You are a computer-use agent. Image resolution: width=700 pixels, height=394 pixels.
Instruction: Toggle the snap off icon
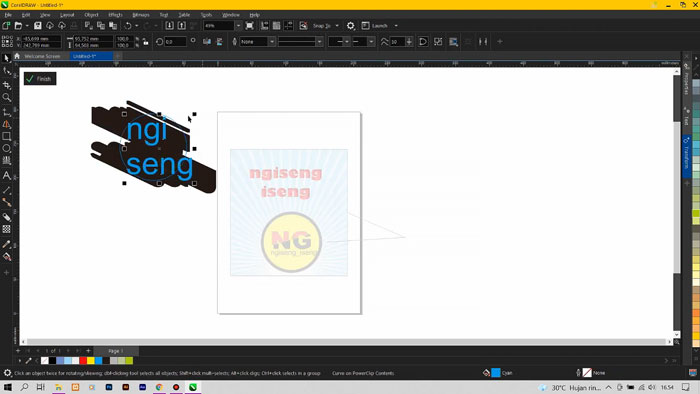[x=303, y=26]
